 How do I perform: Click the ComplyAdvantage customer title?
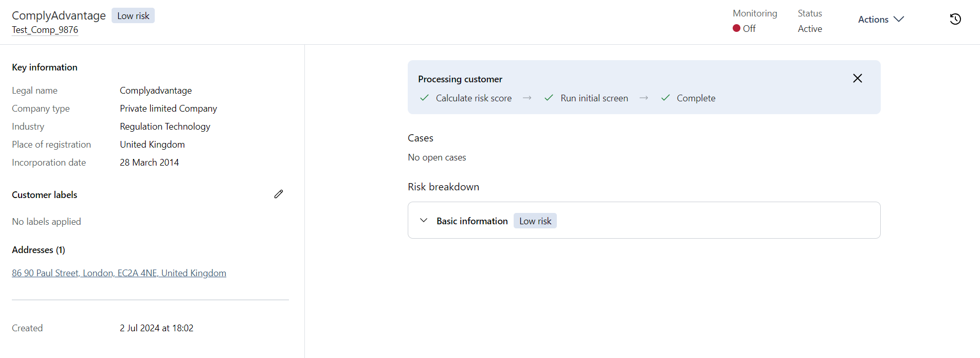tap(59, 15)
